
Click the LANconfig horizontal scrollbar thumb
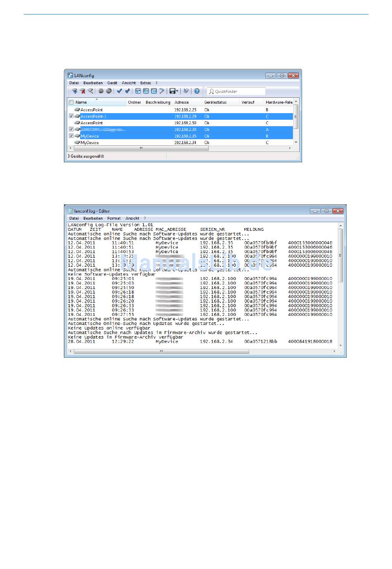pyautogui.click(x=141, y=148)
